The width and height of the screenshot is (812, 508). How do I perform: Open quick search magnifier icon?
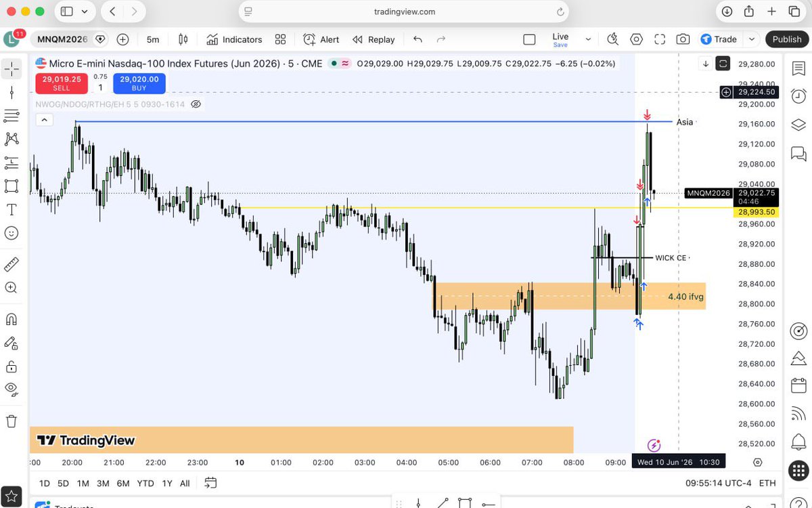pyautogui.click(x=613, y=39)
